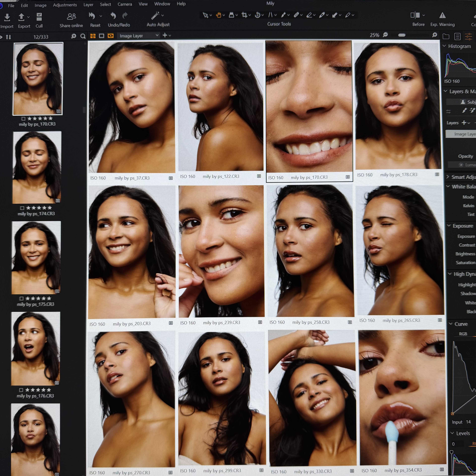Click color tag box of mily by ps_174.CR3
Viewport: 476px width, 476px height.
tap(22, 208)
